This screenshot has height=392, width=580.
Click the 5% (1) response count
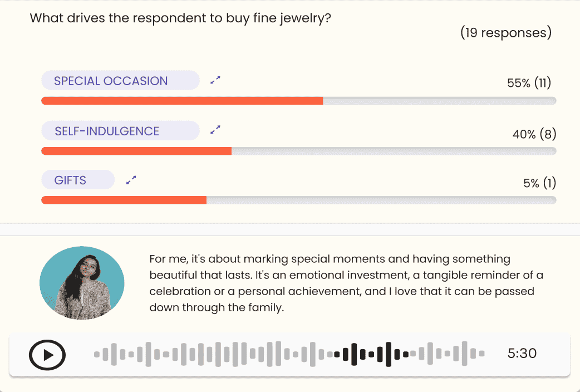click(x=539, y=183)
